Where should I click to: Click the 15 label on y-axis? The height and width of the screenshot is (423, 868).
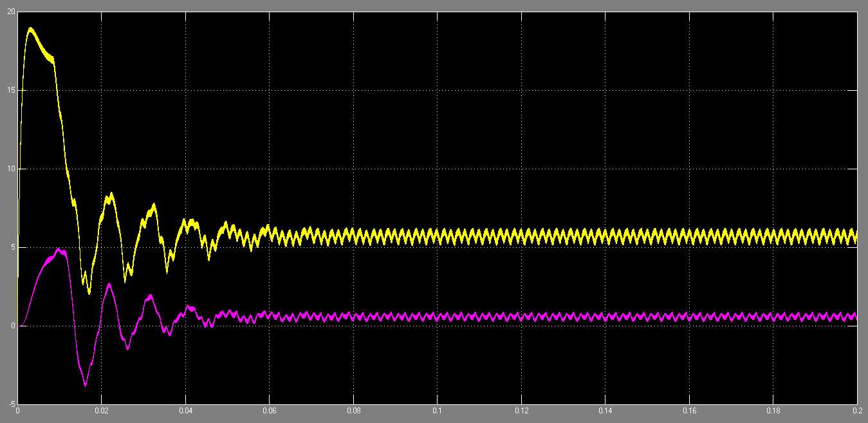pos(8,90)
